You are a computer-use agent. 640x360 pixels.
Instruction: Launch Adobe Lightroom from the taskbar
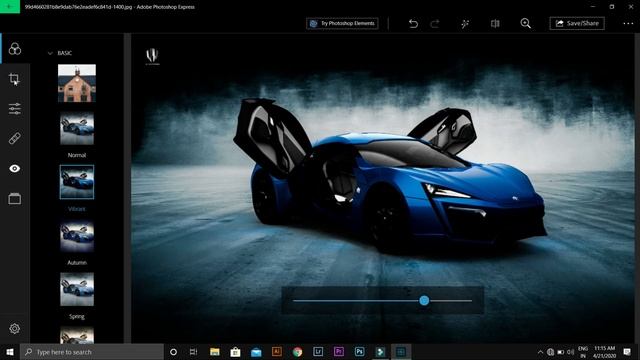click(318, 351)
